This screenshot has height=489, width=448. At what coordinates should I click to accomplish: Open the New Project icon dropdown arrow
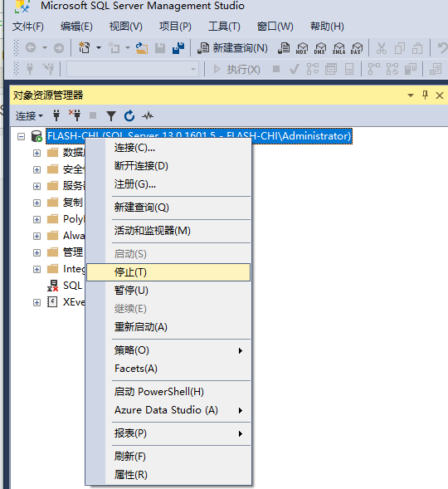[x=99, y=47]
